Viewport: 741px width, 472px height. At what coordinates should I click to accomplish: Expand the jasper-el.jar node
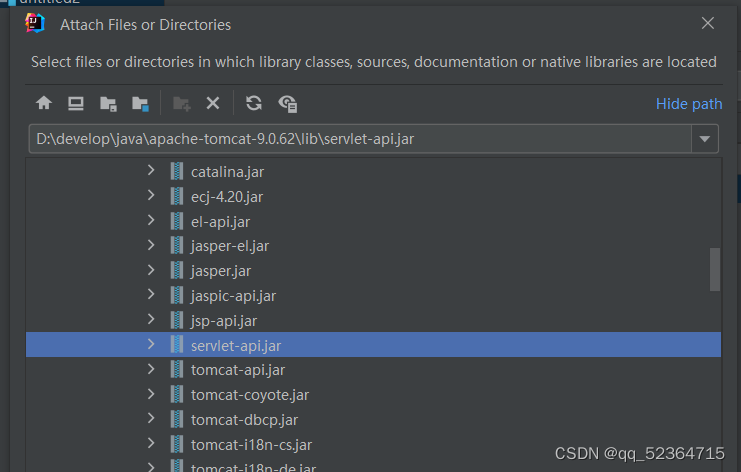point(151,245)
